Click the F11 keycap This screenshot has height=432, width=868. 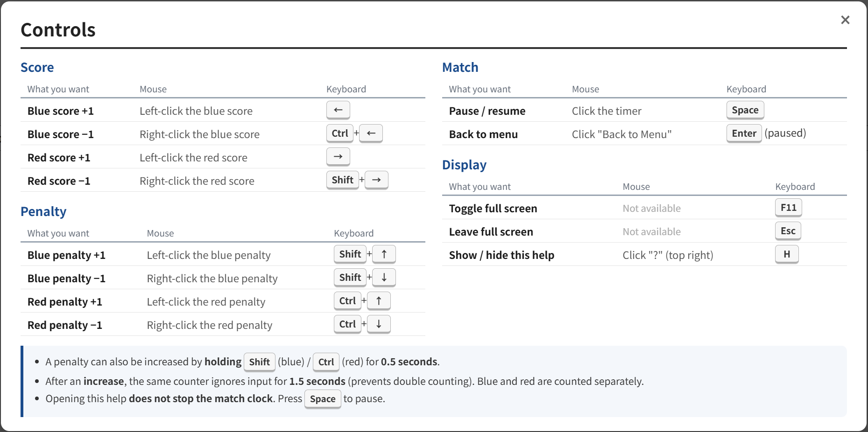point(789,208)
